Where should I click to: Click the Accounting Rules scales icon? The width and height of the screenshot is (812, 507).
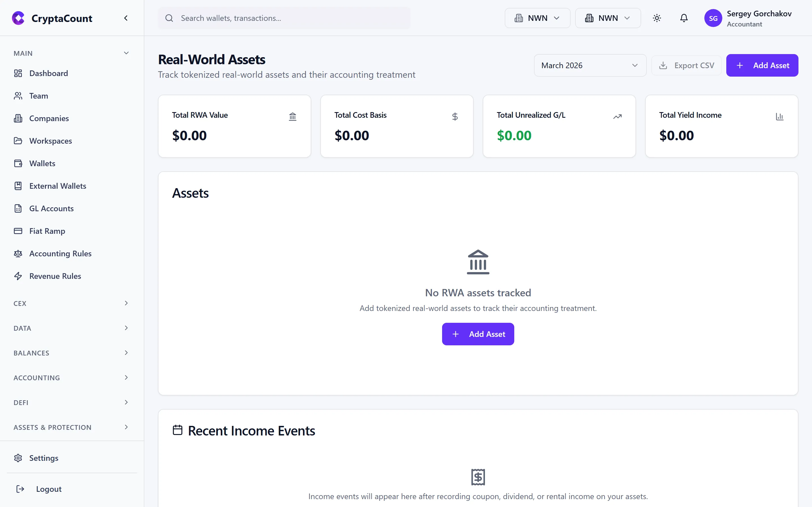click(18, 253)
